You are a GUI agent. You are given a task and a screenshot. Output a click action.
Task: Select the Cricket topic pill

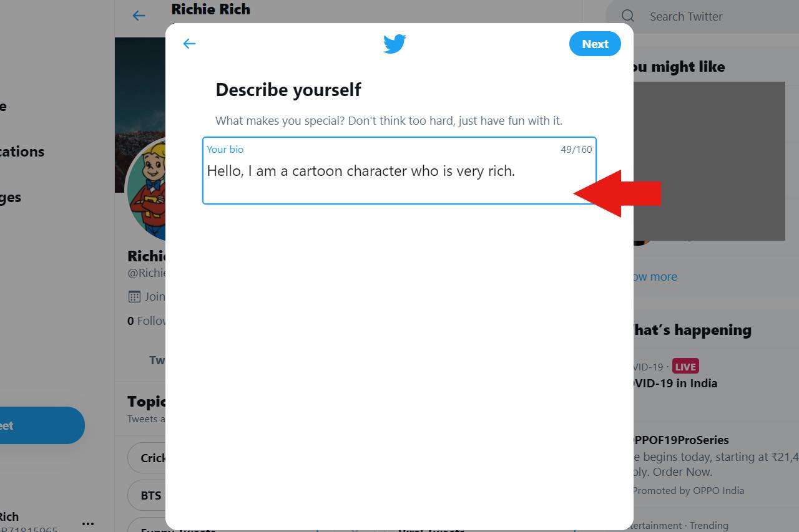click(147, 458)
